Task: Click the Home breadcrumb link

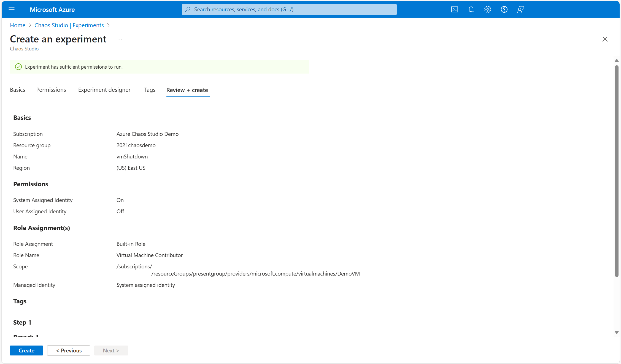Action: [18, 25]
